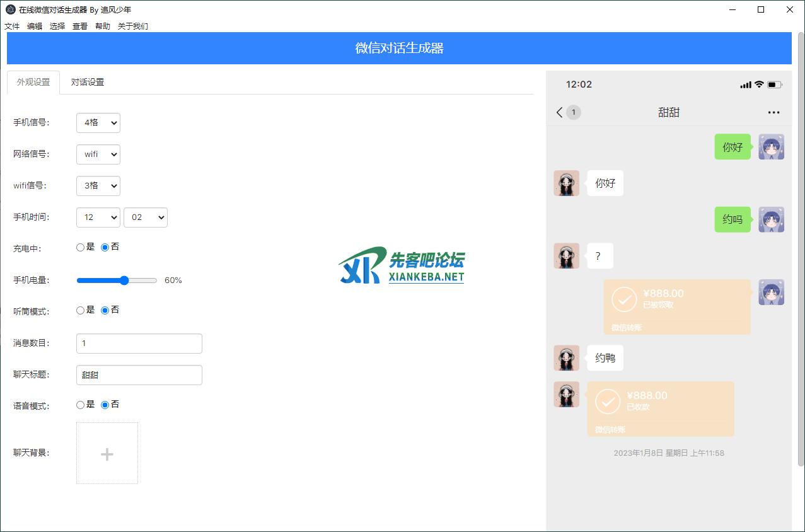
Task: Click the avatar beside the 约鸭 message
Action: click(566, 358)
